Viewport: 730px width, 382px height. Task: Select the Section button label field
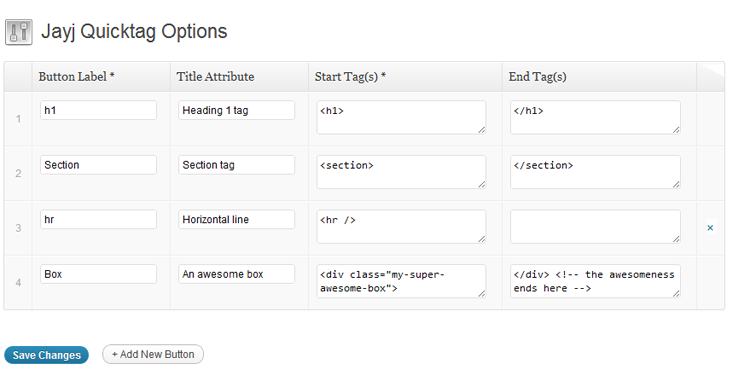98,165
